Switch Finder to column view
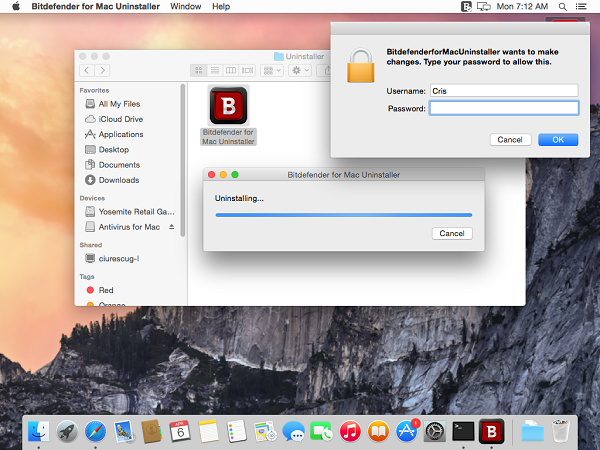 tap(231, 71)
